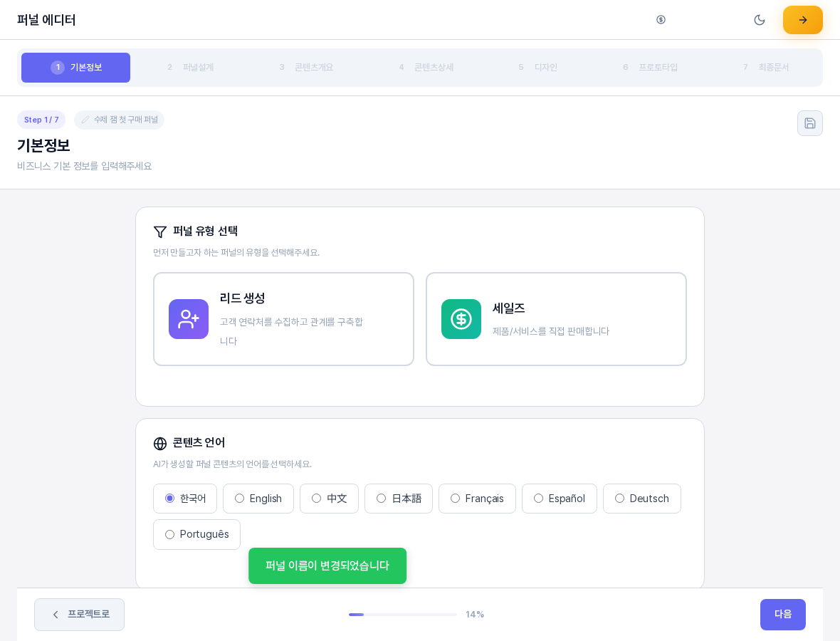
Task: Go to step 4 콘텐츠상세
Action: [x=426, y=68]
